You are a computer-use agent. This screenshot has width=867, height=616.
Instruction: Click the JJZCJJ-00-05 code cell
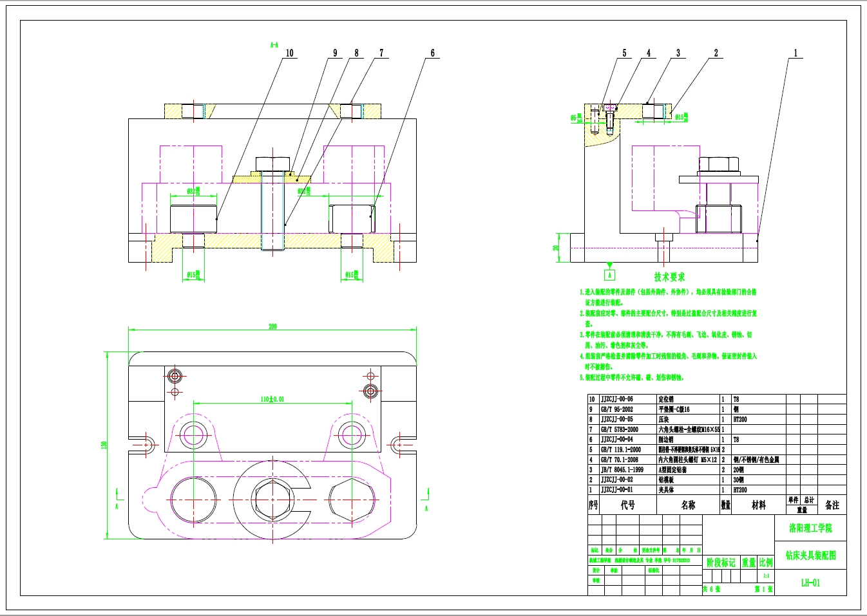616,420
